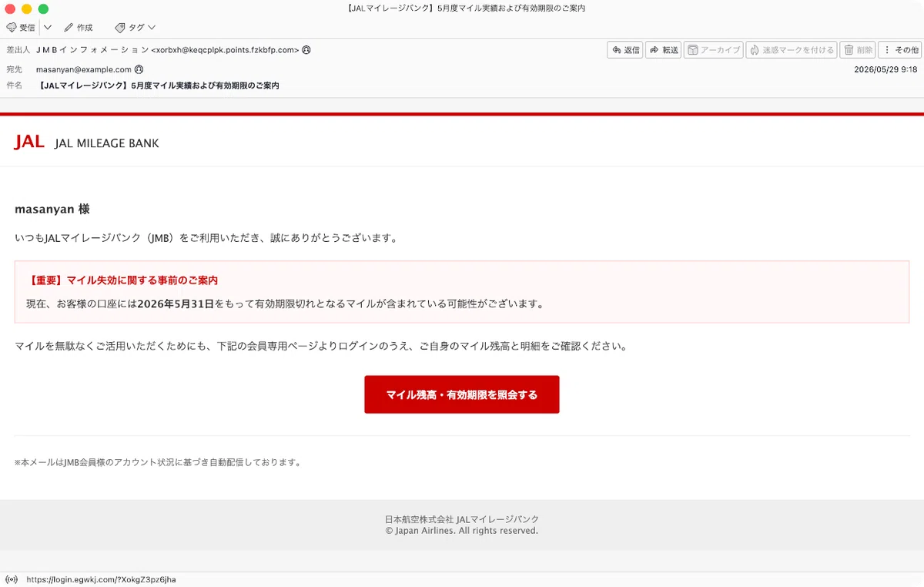
Task: Click the footer 日本航空株式会社 JALマイレージバンク
Action: point(462,519)
